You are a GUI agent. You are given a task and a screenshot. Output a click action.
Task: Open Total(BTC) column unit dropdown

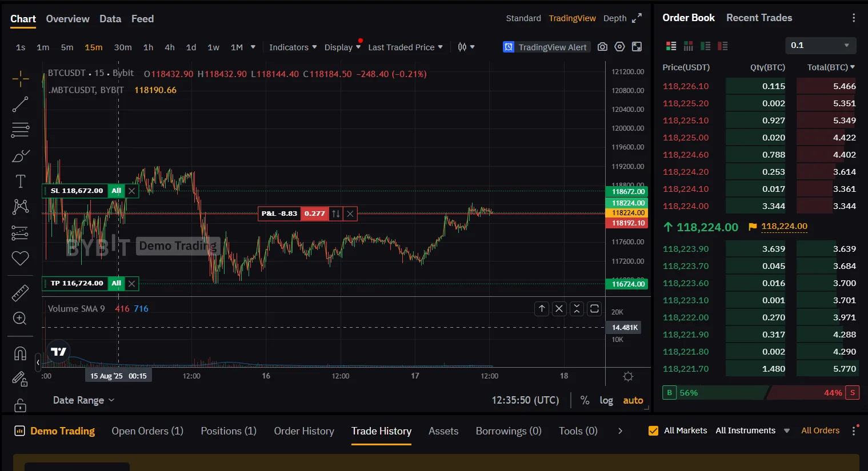(831, 67)
